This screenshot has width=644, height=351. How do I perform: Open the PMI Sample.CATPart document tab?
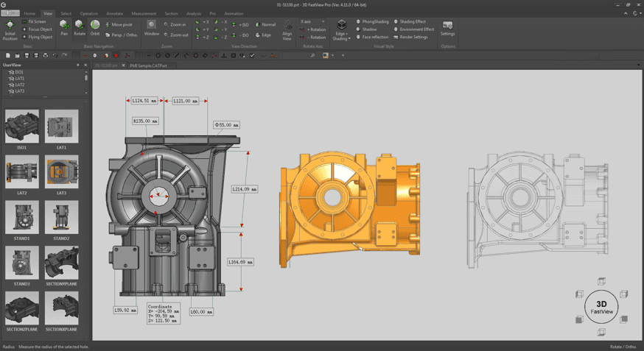[x=148, y=65]
